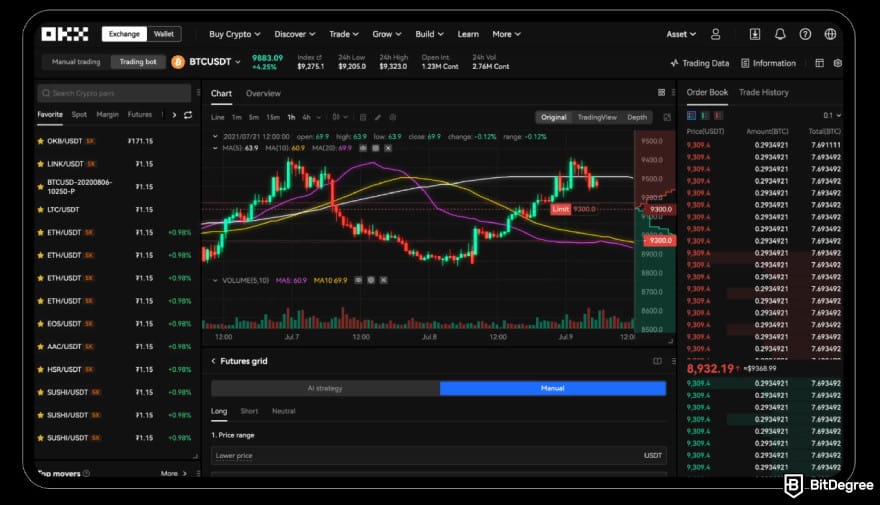Expand the Grow menu
Viewport: 880px width, 505px height.
click(x=387, y=34)
